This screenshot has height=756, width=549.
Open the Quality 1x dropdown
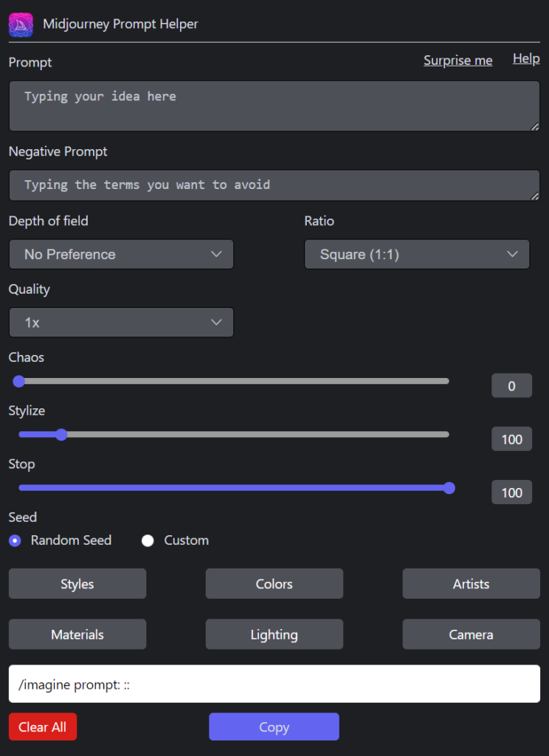point(121,322)
